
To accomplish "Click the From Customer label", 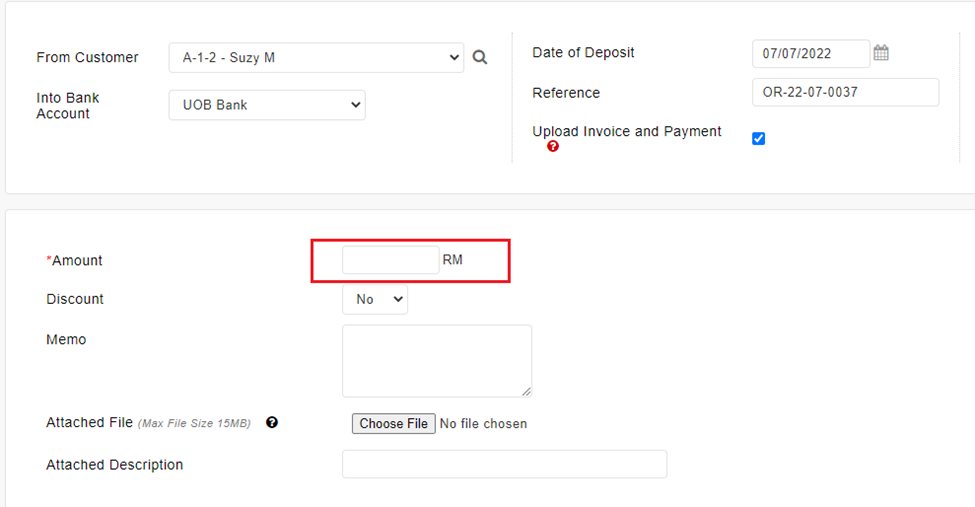I will (x=88, y=58).
